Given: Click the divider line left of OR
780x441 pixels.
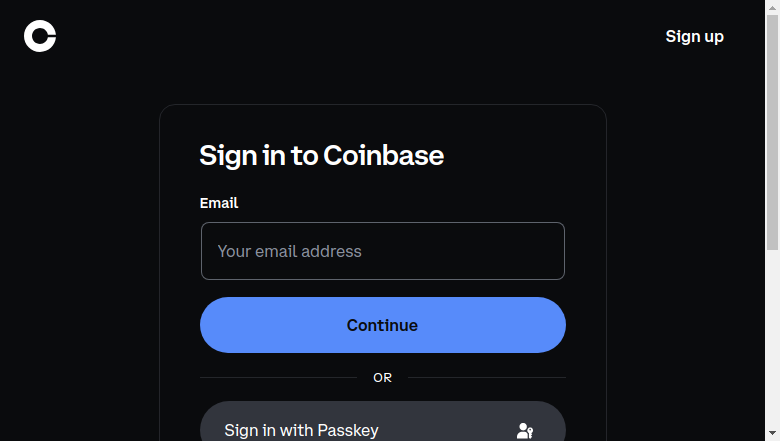Looking at the screenshot, I should tap(278, 377).
